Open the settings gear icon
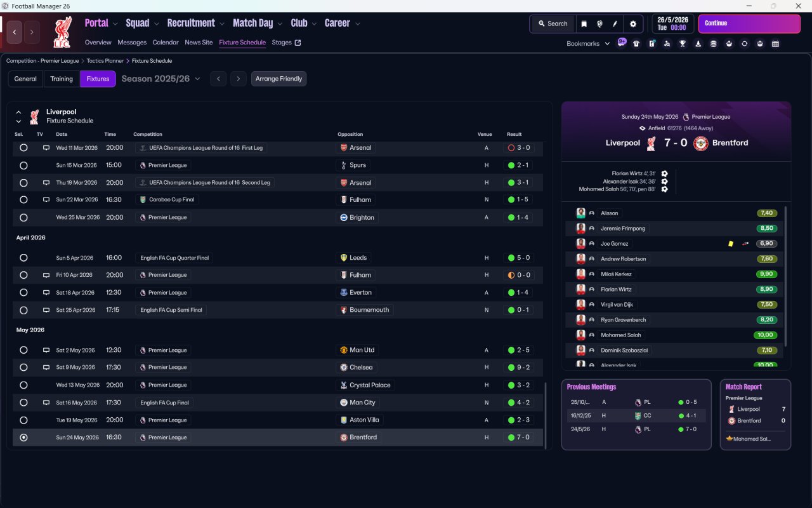 click(x=632, y=24)
